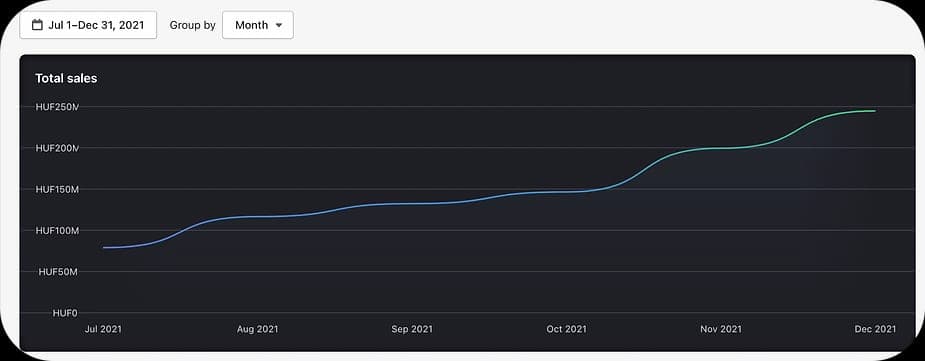The image size is (925, 361).
Task: Click the HUF0 axis label
Action: (65, 313)
